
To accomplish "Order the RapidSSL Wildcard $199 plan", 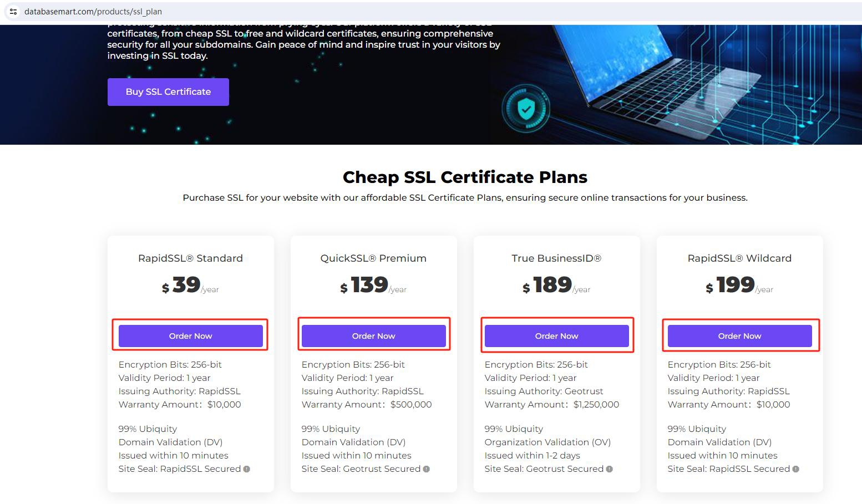I will coord(740,336).
